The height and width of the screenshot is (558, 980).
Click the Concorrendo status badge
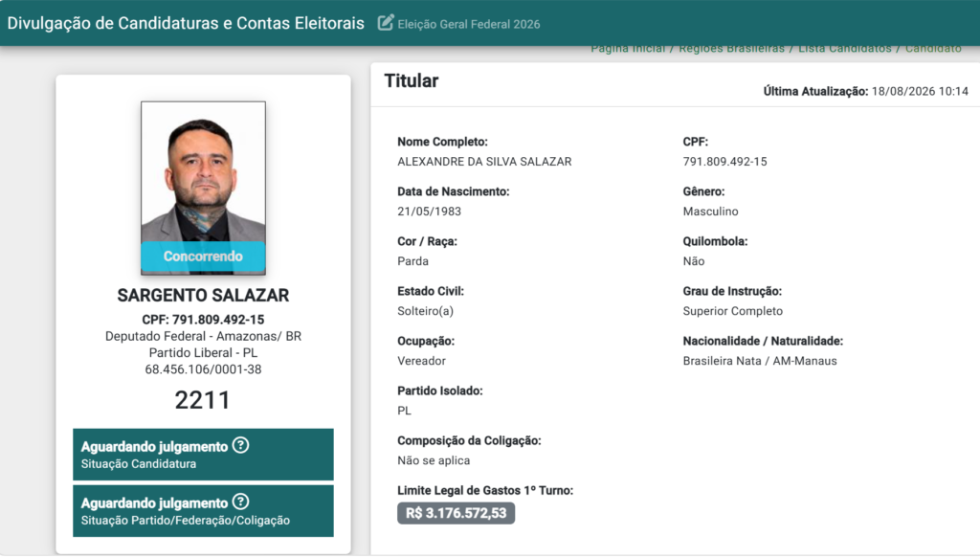[203, 257]
